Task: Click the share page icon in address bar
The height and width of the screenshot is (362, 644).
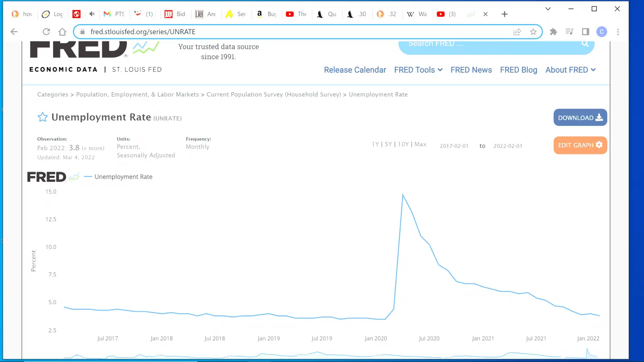Action: [x=517, y=32]
